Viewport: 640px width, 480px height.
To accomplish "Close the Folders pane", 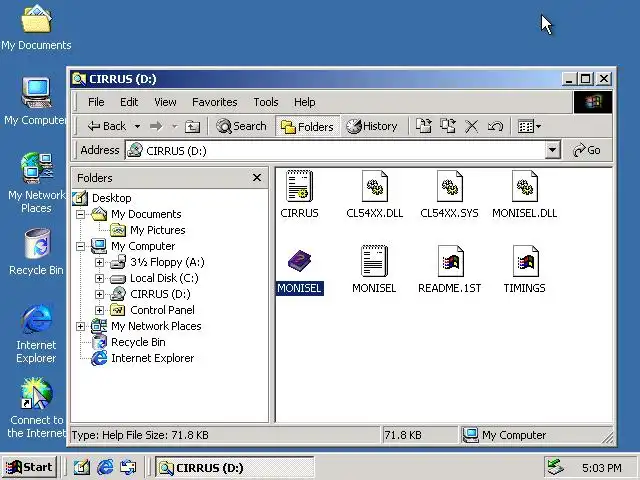I will [257, 178].
